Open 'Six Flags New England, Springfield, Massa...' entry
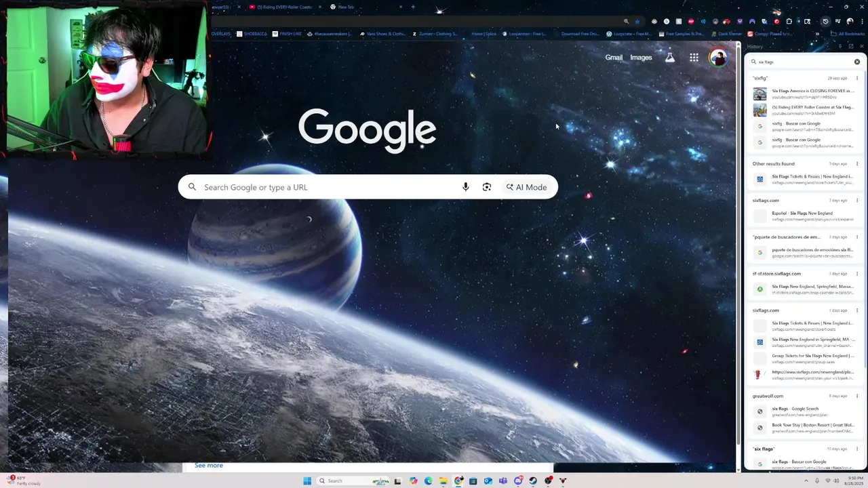 [804, 289]
